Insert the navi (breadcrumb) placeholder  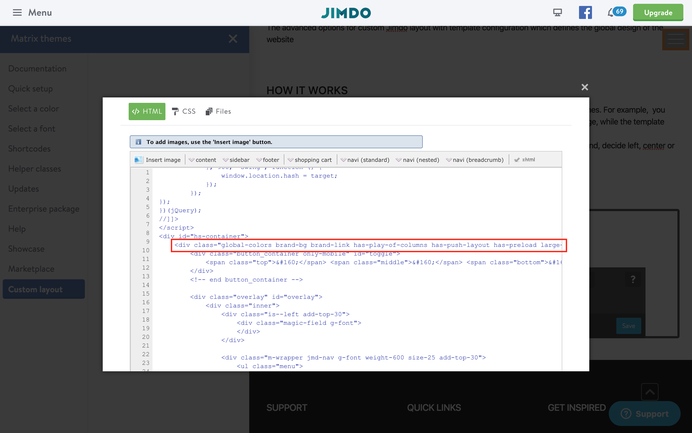pyautogui.click(x=475, y=160)
